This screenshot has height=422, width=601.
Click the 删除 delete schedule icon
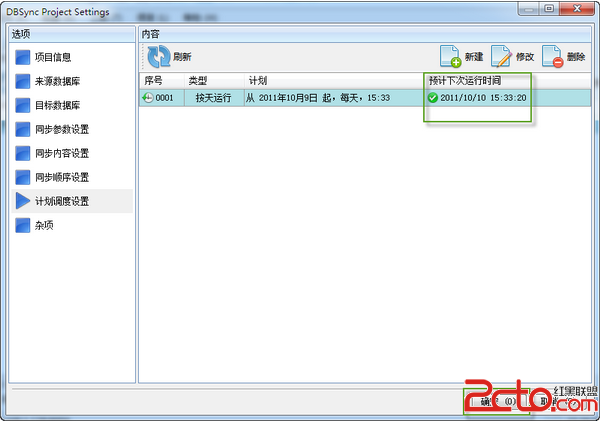point(552,57)
